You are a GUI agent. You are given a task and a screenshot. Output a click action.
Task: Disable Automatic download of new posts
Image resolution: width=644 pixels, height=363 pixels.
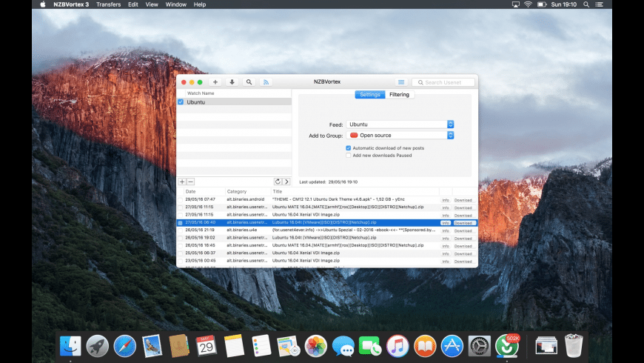349,148
